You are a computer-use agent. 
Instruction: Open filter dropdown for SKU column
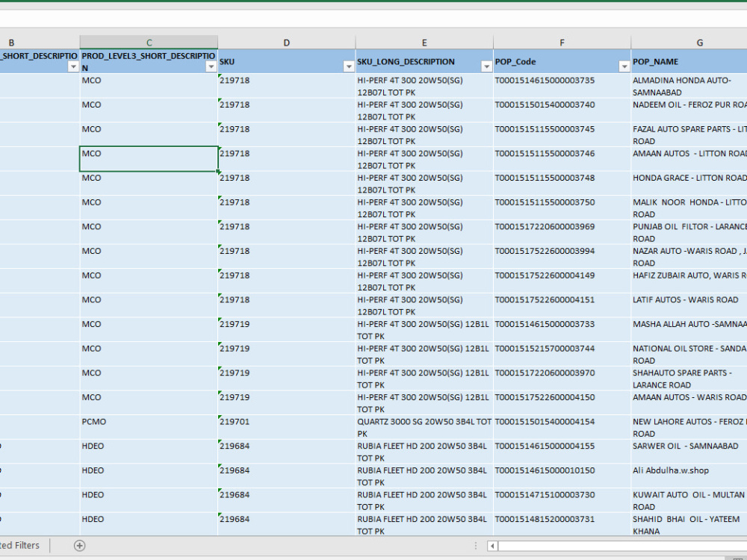[x=349, y=66]
